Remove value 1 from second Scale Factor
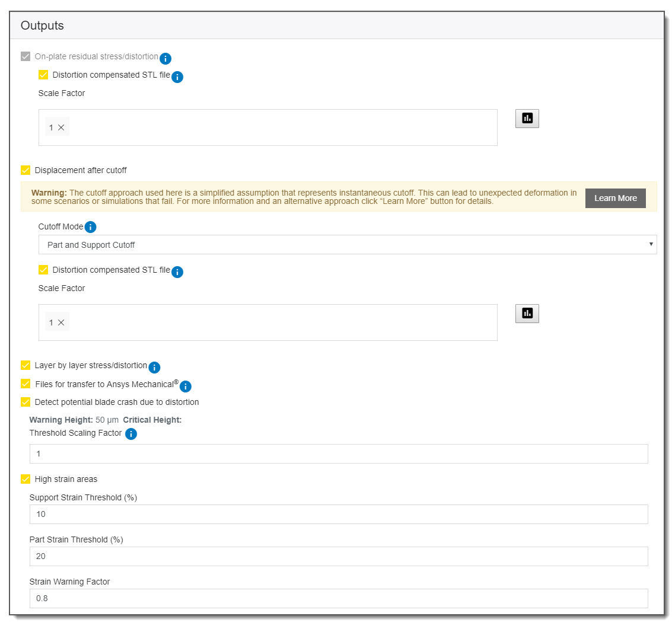 tap(61, 323)
